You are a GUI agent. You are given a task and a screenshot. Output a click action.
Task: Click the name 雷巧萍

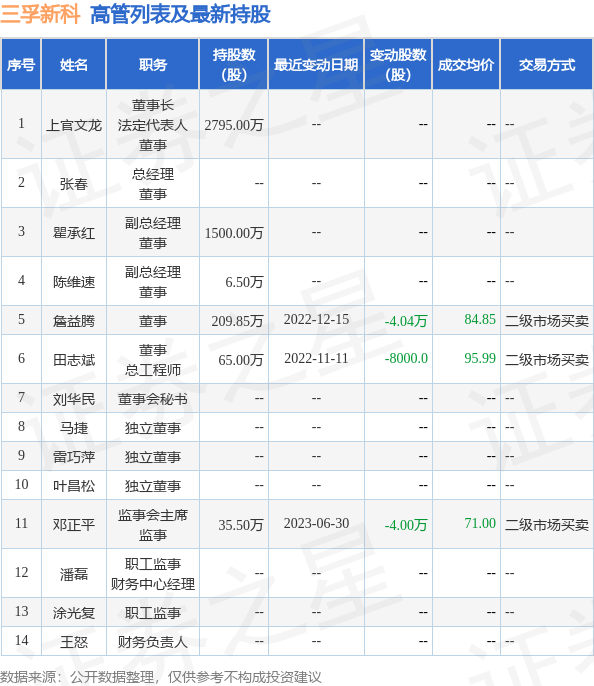(x=74, y=457)
